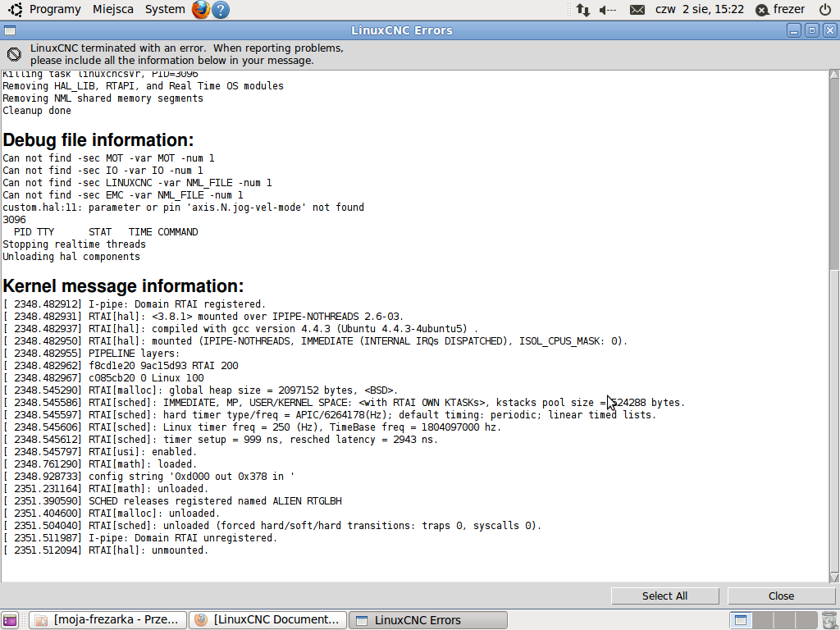Click the vertical scrollbar thumb
This screenshot has height=630, width=840.
coord(834,421)
